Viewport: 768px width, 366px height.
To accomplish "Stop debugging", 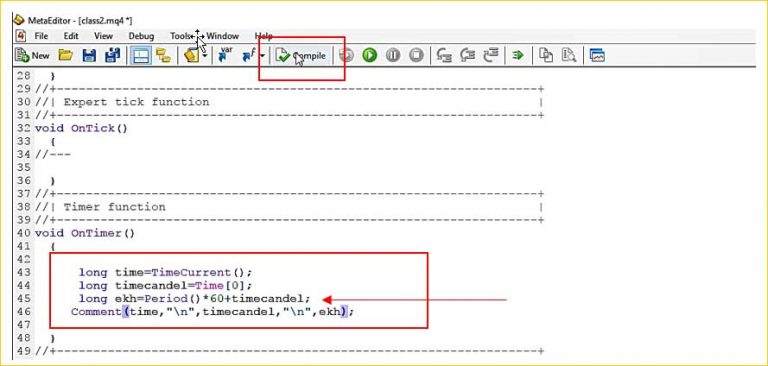I will tap(416, 55).
